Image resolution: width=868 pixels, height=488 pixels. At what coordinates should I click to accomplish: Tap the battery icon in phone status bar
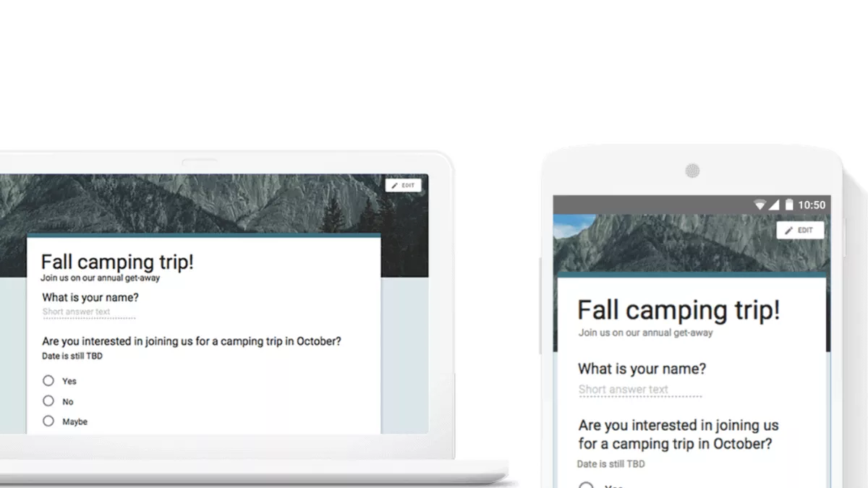pos(789,205)
